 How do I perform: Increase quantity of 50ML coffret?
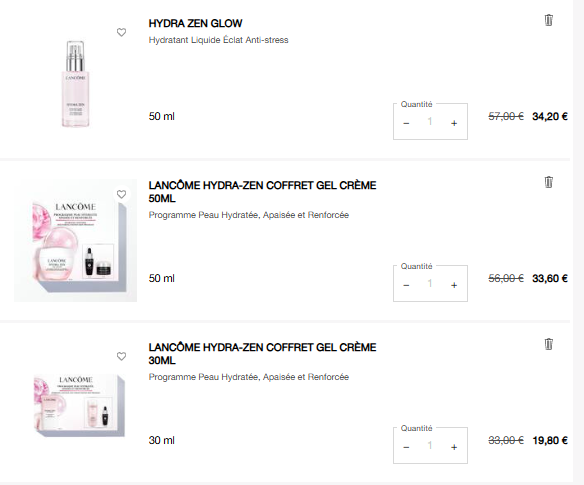[454, 285]
